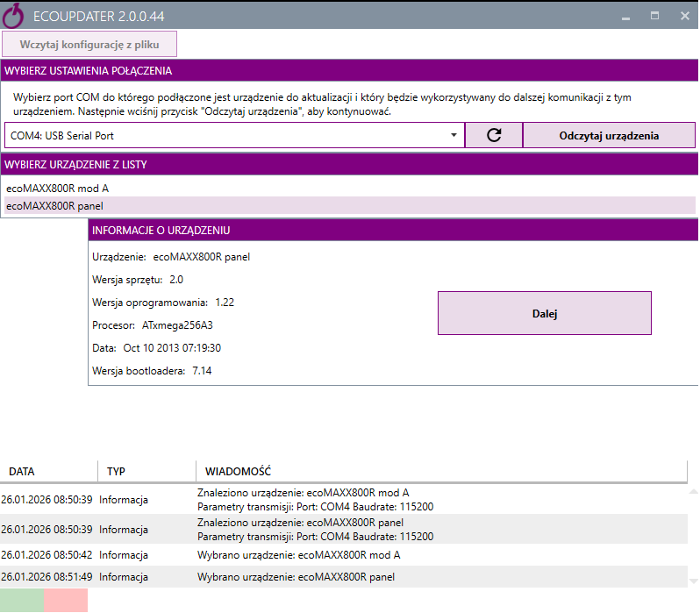Select log row 'Wybrano urządzenie: ecoMAXX800R mod A'

[344, 555]
